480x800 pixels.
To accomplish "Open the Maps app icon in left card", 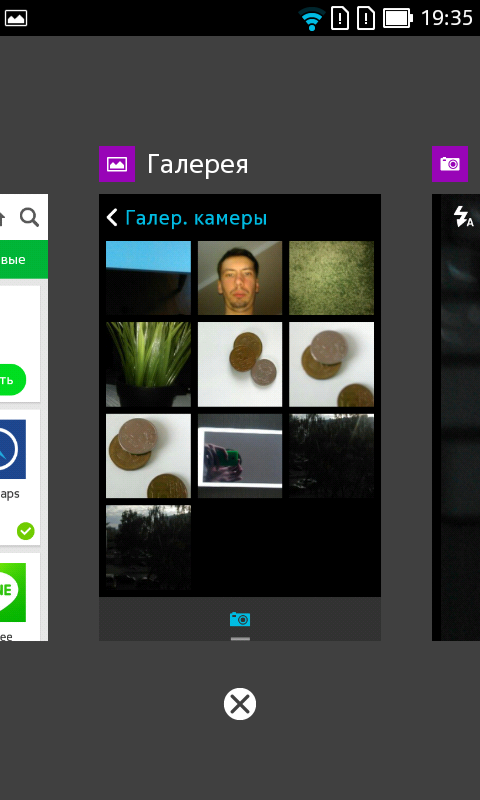I will pyautogui.click(x=13, y=449).
